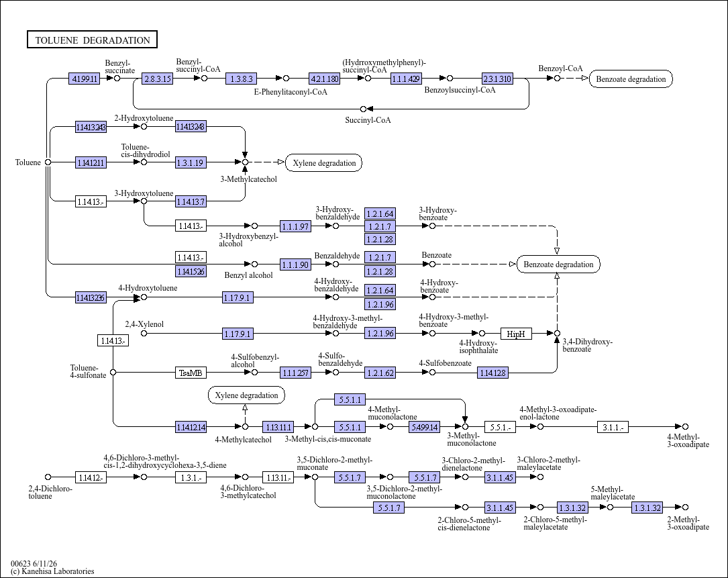Click the Toluene-cis-dihydrodiol compound circle
Viewport: 728px width, 578px height.
pyautogui.click(x=144, y=162)
